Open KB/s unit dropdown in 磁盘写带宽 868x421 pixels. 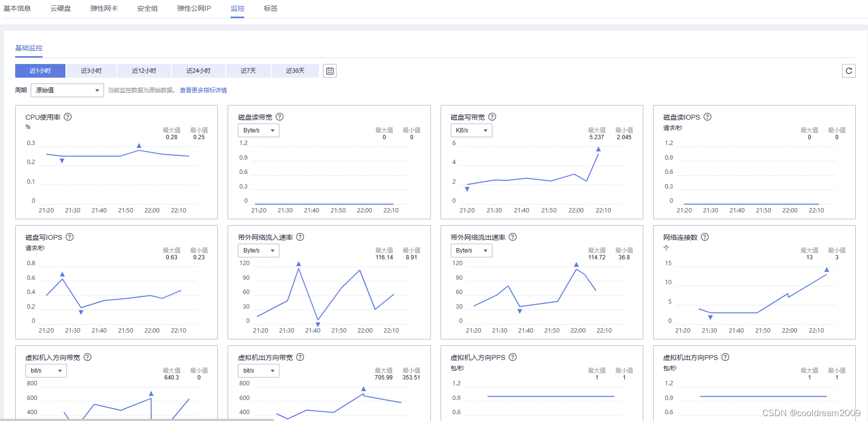pos(471,130)
